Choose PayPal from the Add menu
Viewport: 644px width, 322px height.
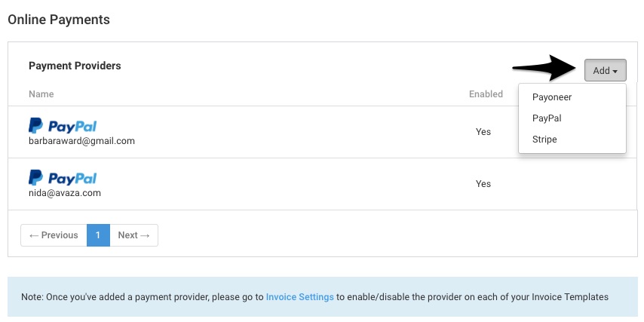(x=547, y=118)
